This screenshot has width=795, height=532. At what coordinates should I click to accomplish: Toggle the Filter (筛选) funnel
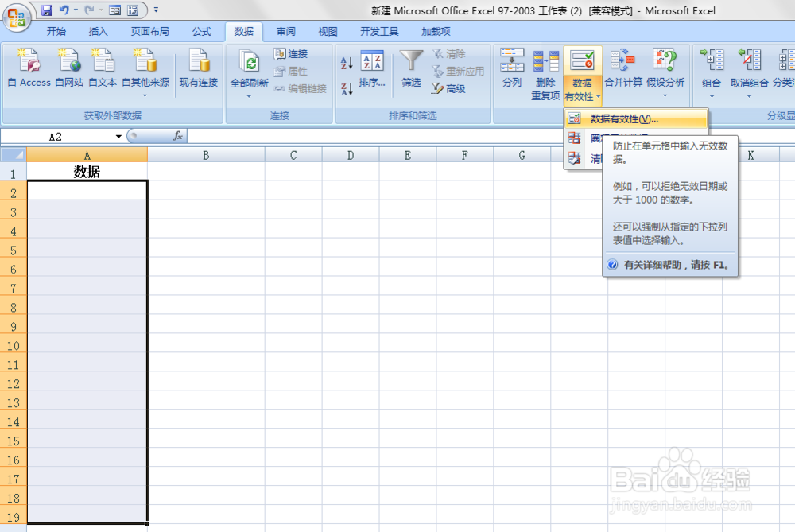pos(411,68)
